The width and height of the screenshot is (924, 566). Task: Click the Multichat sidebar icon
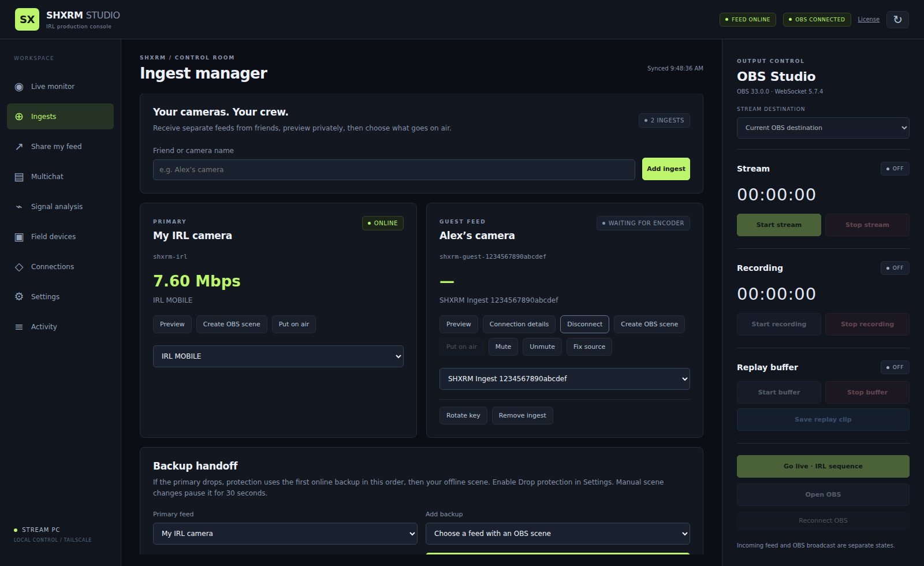pos(19,177)
